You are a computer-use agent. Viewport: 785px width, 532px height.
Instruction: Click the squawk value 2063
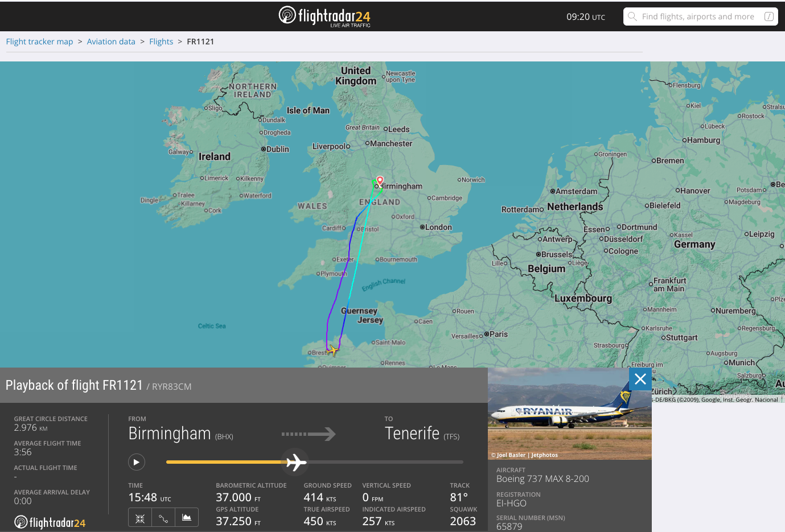463,521
